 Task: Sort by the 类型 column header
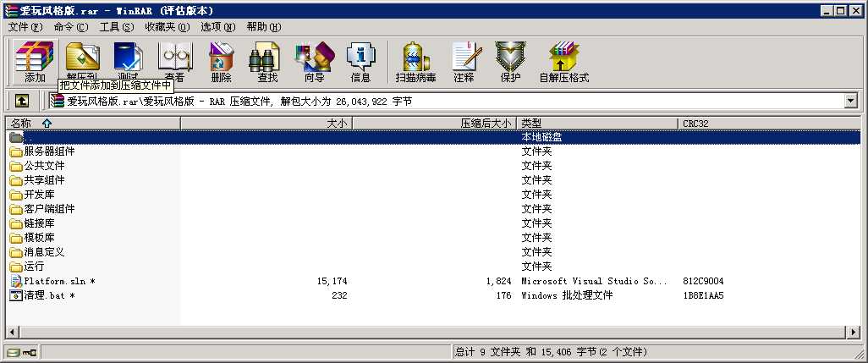(x=596, y=124)
